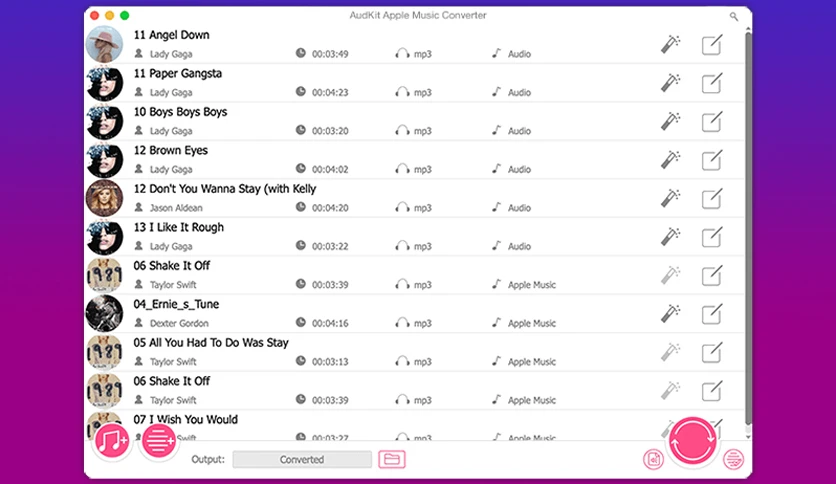Click duration "00:04:20" on Jason Aldean row

point(330,208)
